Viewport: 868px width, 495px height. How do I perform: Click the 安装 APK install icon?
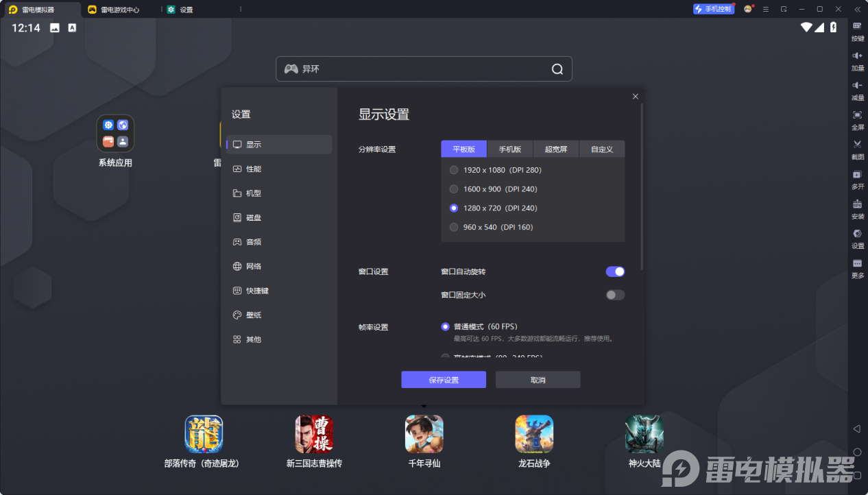tap(857, 204)
